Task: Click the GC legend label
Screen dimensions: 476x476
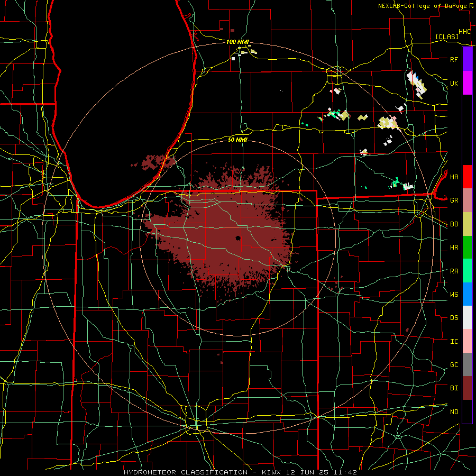Action: [454, 365]
